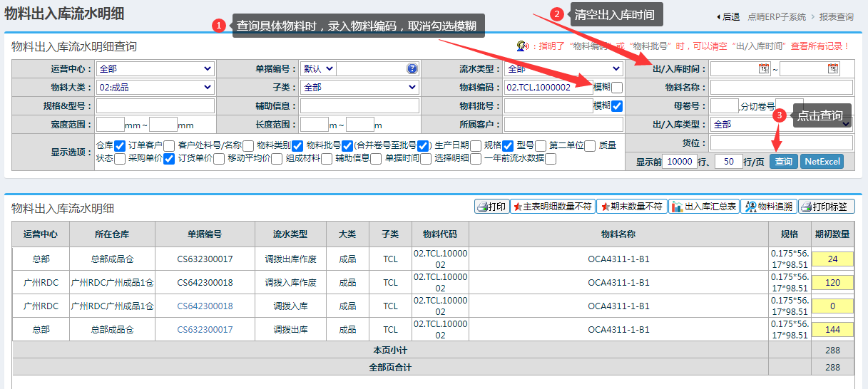868x389 pixels.
Task: Go to 报表查询 in breadcrumb
Action: pos(836,16)
